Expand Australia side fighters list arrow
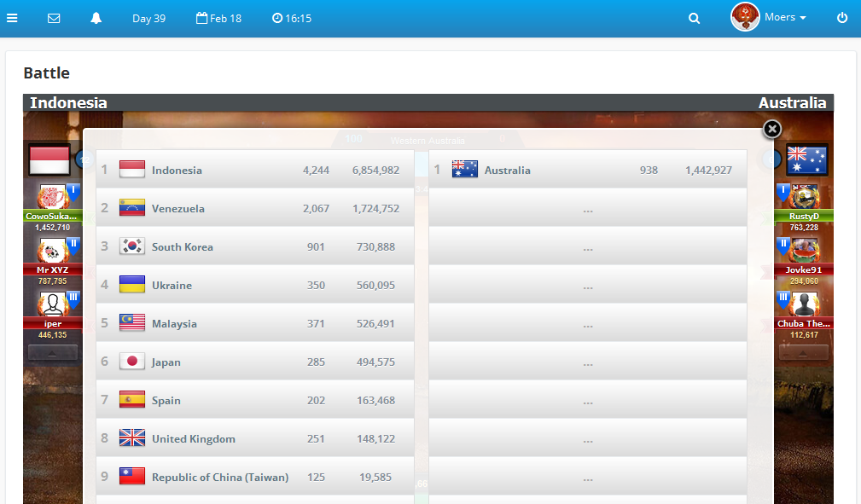 pos(803,353)
